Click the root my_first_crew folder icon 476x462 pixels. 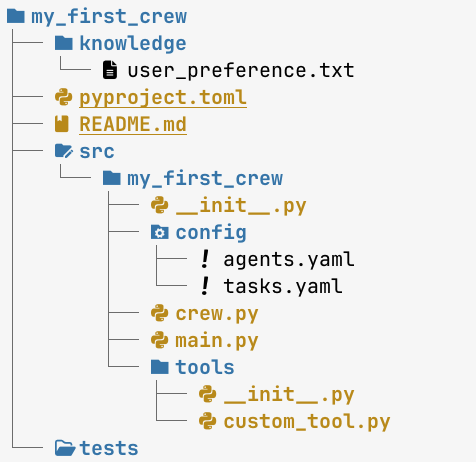click(x=16, y=16)
